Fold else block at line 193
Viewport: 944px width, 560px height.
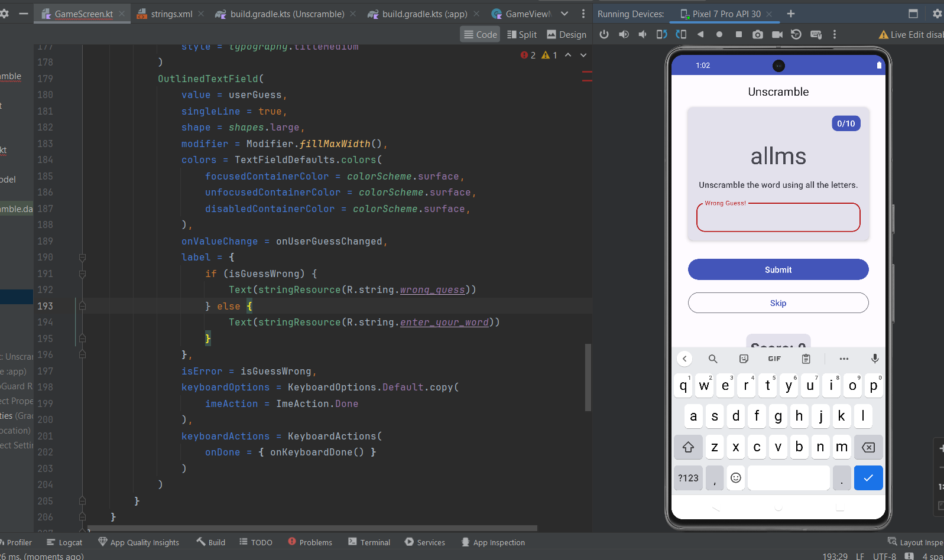pyautogui.click(x=82, y=306)
